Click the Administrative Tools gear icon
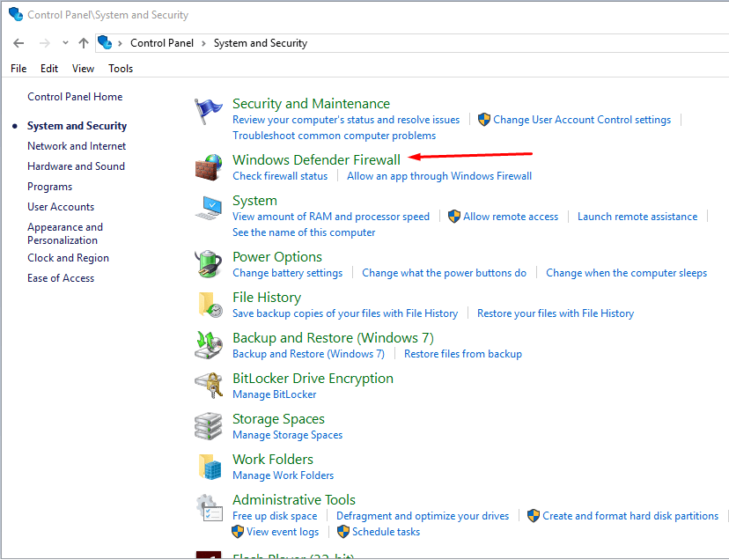This screenshot has height=560, width=729. (209, 508)
